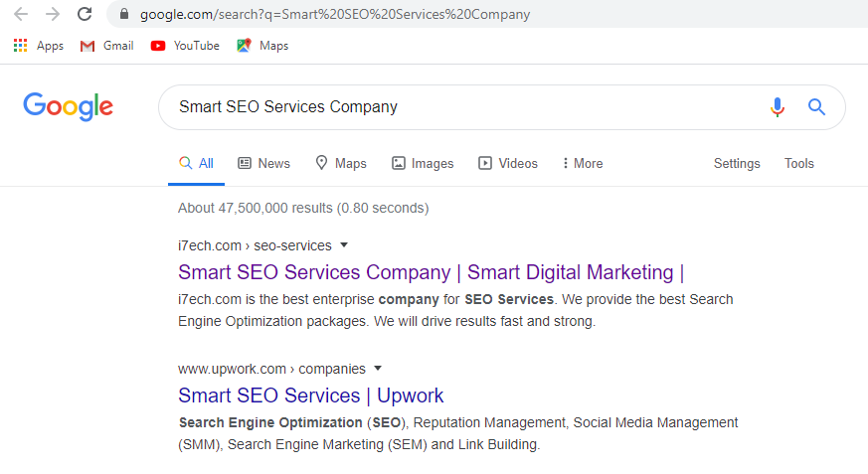This screenshot has width=868, height=474.
Task: View site info via padlock icon
Action: (x=124, y=14)
